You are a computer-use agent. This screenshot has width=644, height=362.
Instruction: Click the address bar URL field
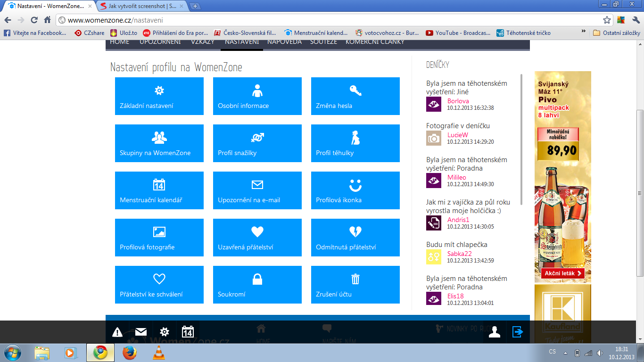[x=330, y=20]
